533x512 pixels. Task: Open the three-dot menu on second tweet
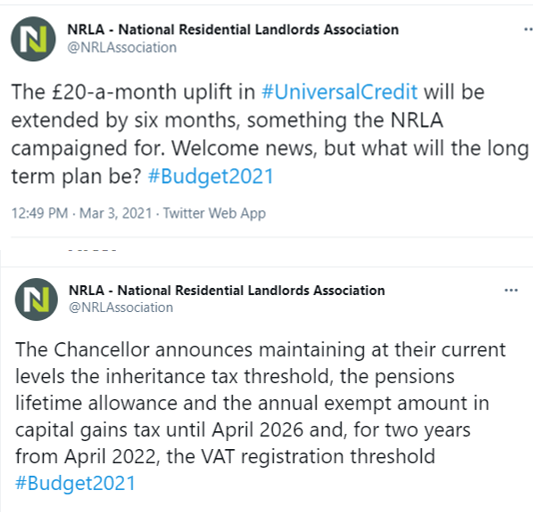pyautogui.click(x=511, y=290)
